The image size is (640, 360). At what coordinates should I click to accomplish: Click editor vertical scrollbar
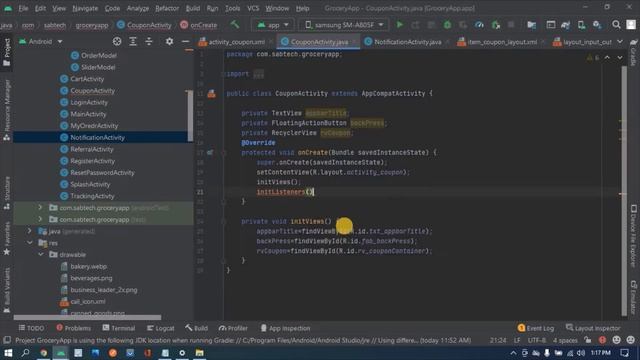[x=624, y=191]
